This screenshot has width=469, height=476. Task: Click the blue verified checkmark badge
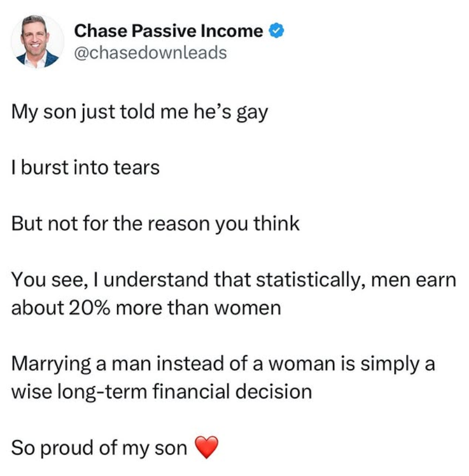tap(274, 31)
